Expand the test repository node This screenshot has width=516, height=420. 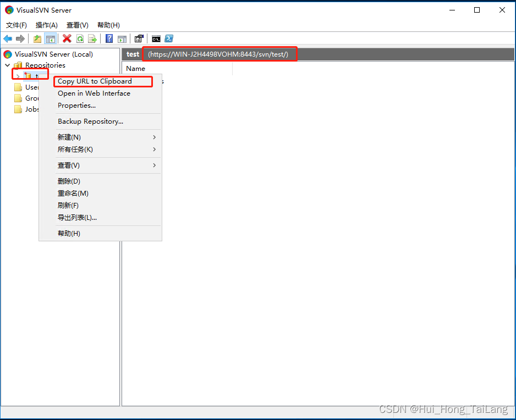point(18,76)
